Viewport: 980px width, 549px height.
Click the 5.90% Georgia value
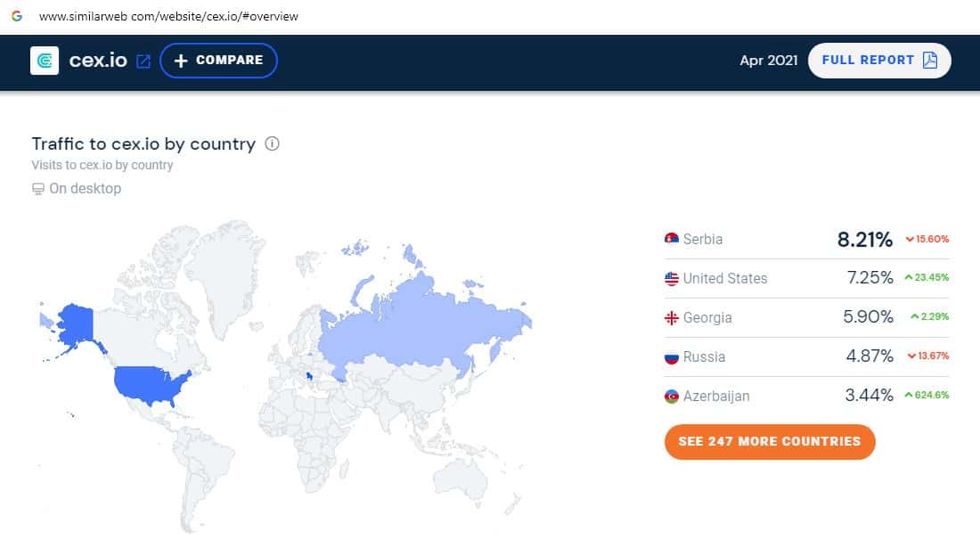pos(868,317)
